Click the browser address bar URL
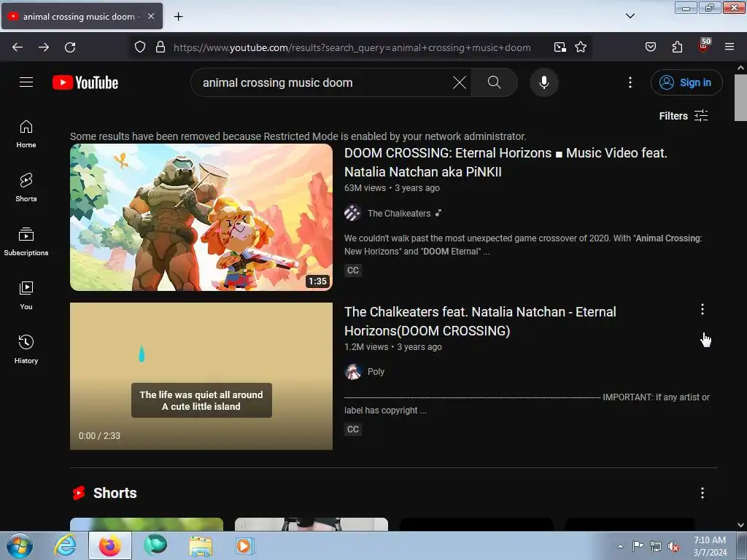This screenshot has width=747, height=560. click(x=352, y=47)
